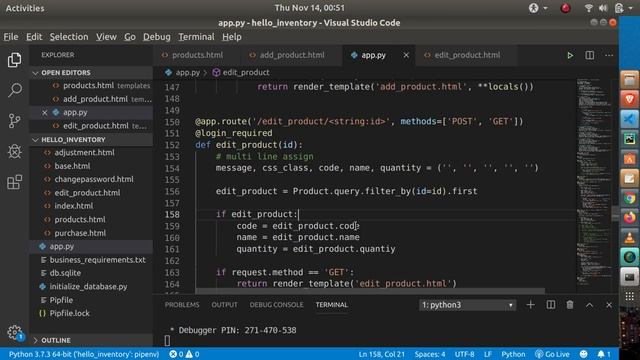Start Go Live server from status bar
The height and width of the screenshot is (360, 640).
(x=552, y=354)
